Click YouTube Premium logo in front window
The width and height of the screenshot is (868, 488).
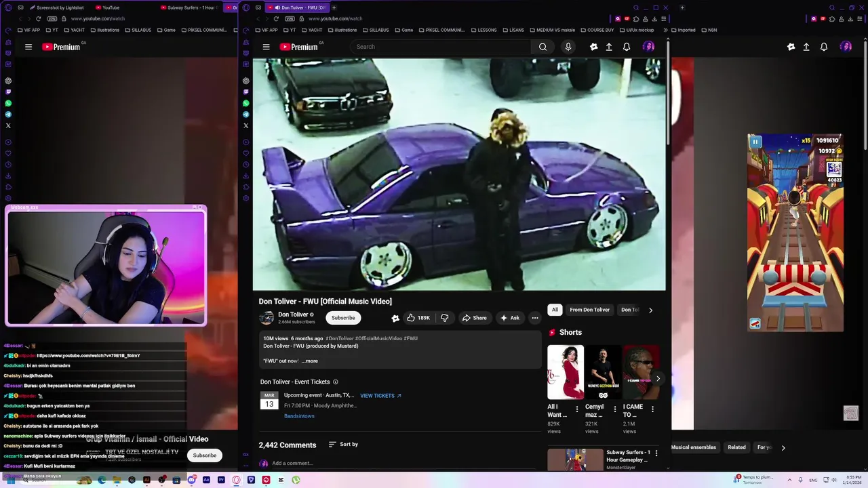[299, 47]
